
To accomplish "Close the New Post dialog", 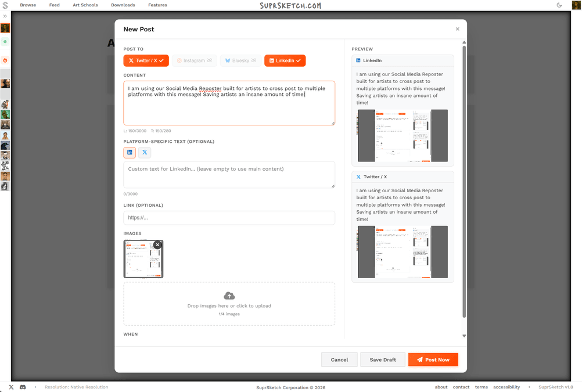I will point(457,29).
